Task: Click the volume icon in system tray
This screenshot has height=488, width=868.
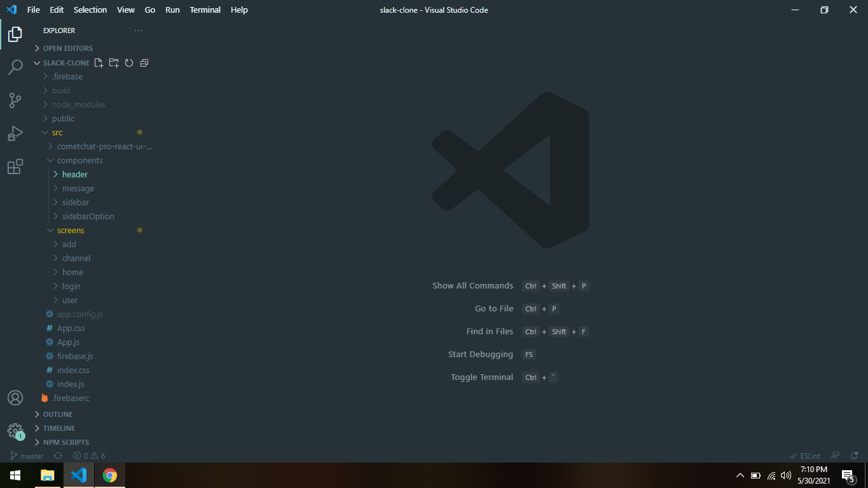Action: click(786, 475)
